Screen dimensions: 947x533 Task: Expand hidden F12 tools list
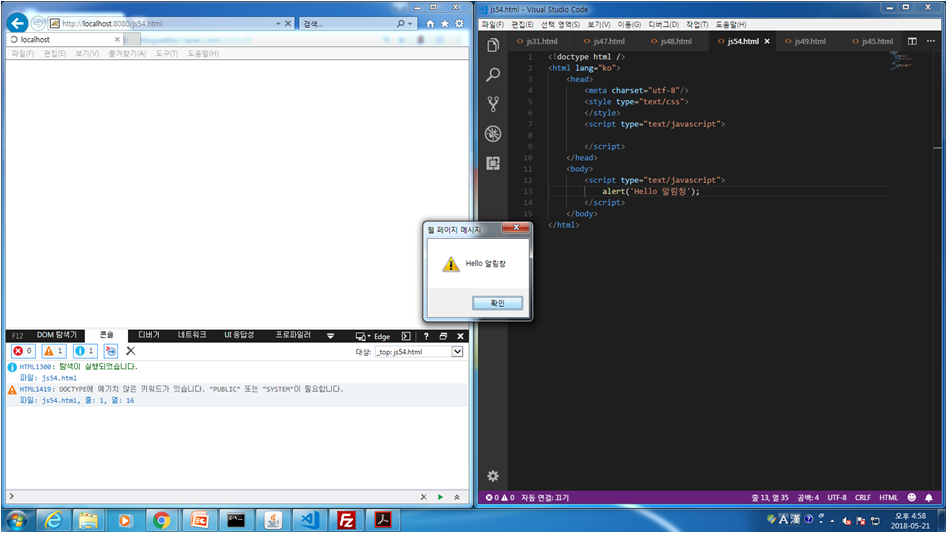(330, 336)
